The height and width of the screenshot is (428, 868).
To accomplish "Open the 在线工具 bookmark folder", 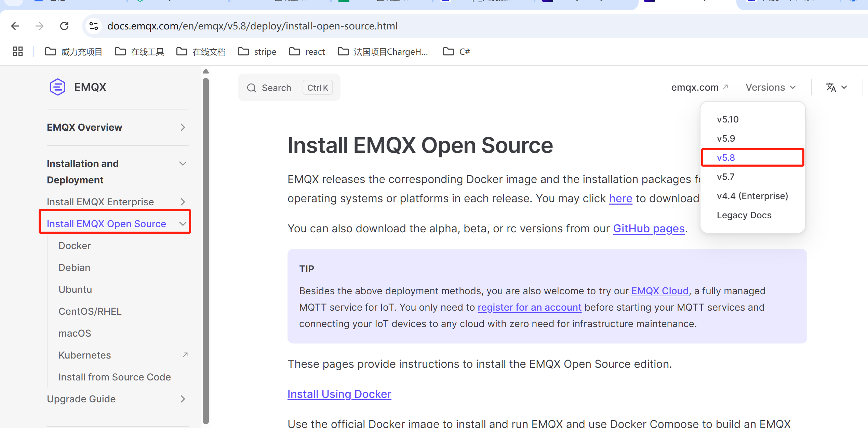I will [139, 52].
